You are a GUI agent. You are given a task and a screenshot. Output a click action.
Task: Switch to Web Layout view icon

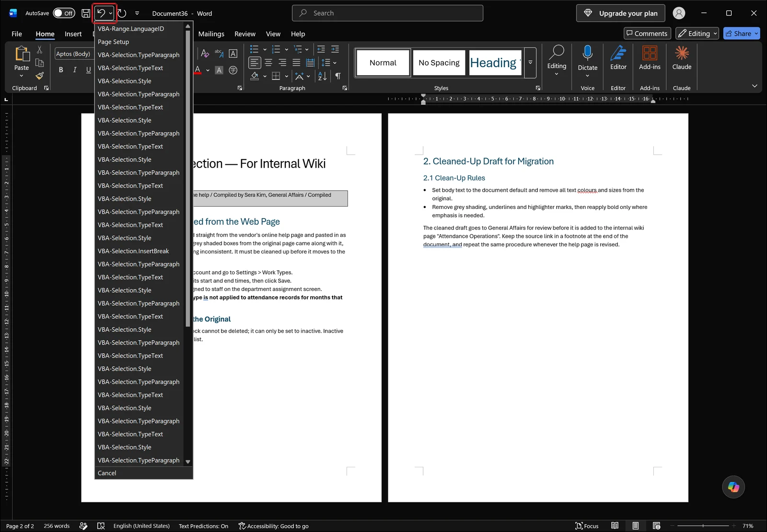pos(656,526)
